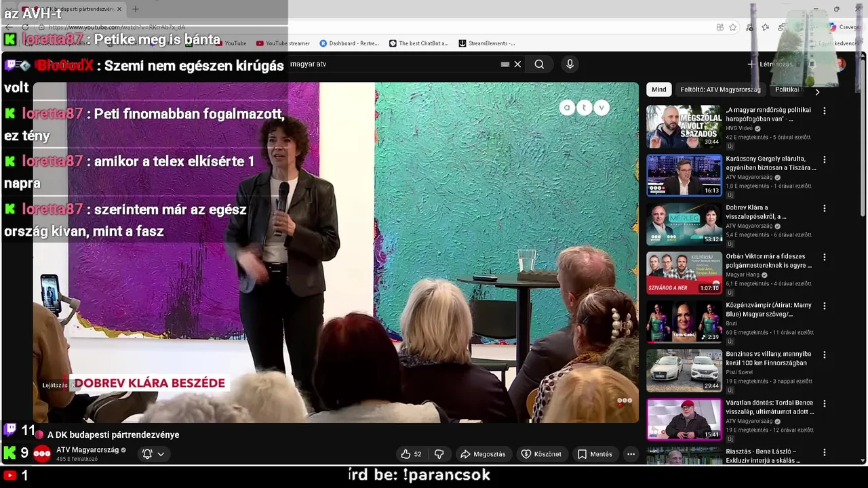Save the video with Mentés button
The height and width of the screenshot is (488, 868).
click(x=595, y=454)
